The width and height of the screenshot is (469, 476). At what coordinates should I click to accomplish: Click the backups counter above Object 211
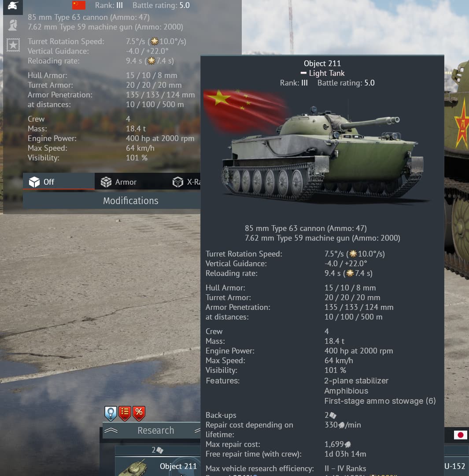click(x=158, y=450)
